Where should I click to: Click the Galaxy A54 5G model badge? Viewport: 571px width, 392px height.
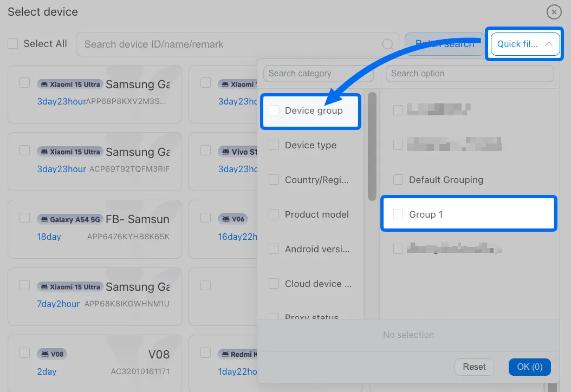[x=70, y=219]
